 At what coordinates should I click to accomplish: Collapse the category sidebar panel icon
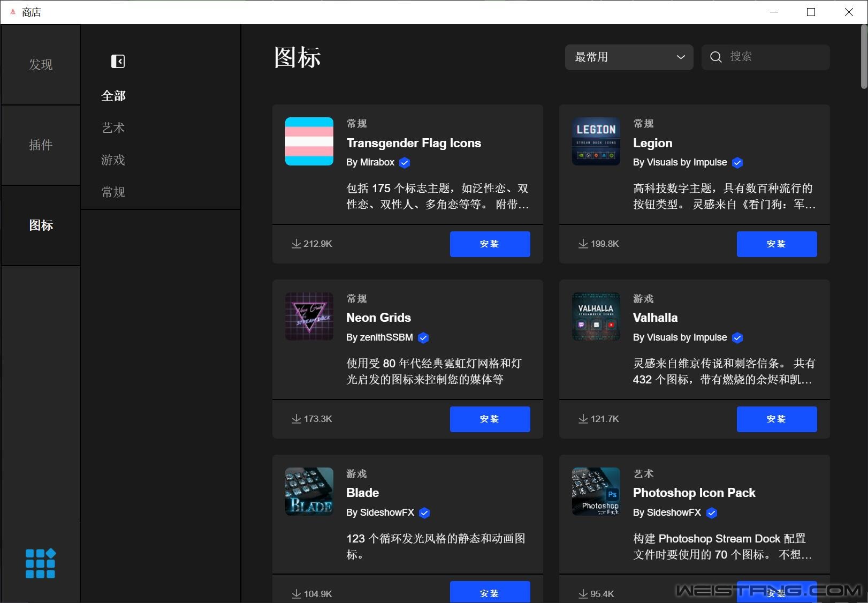[x=118, y=62]
